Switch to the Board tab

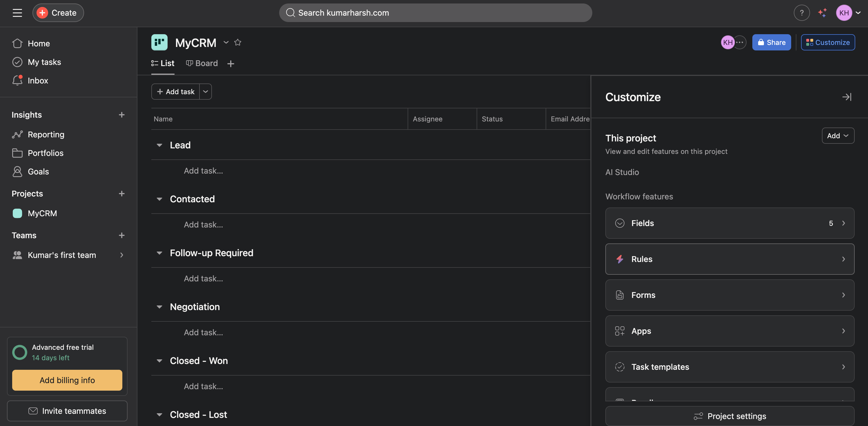(x=202, y=63)
